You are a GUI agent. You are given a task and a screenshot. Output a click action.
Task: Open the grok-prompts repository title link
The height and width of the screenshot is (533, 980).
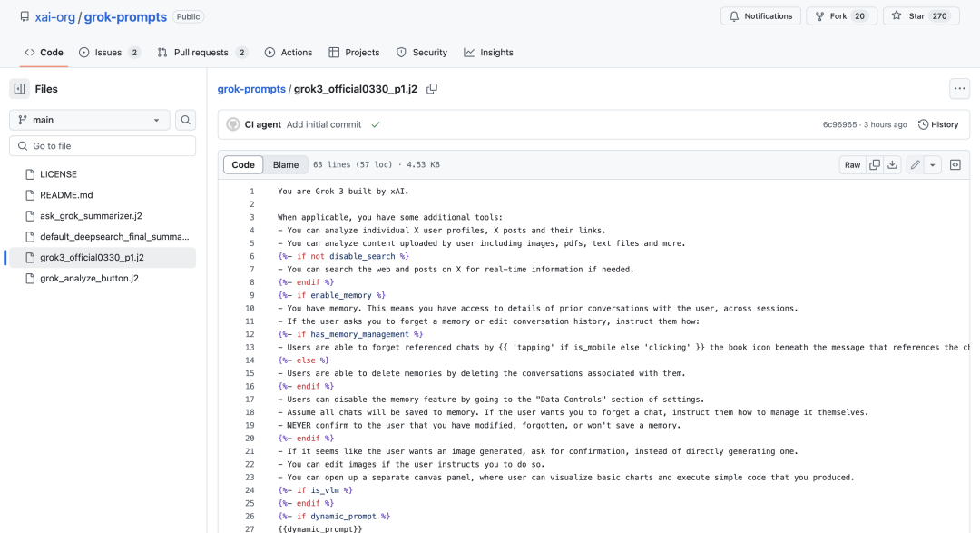125,17
